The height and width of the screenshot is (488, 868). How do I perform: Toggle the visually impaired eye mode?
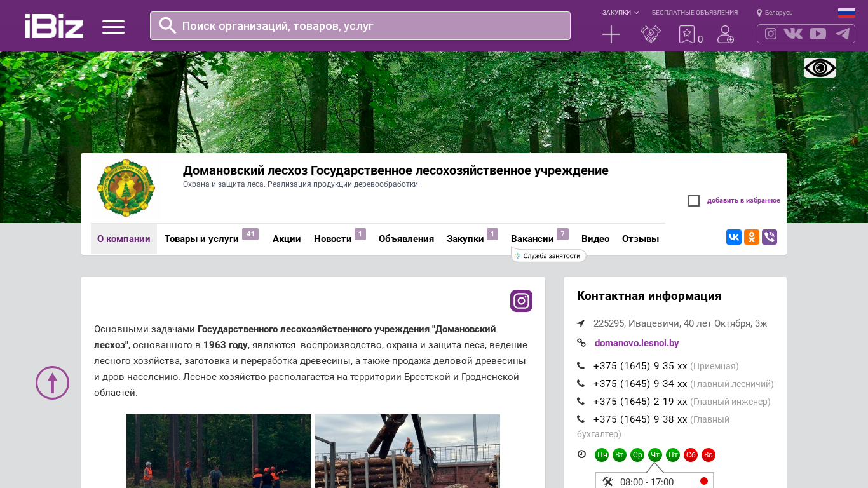pyautogui.click(x=820, y=68)
